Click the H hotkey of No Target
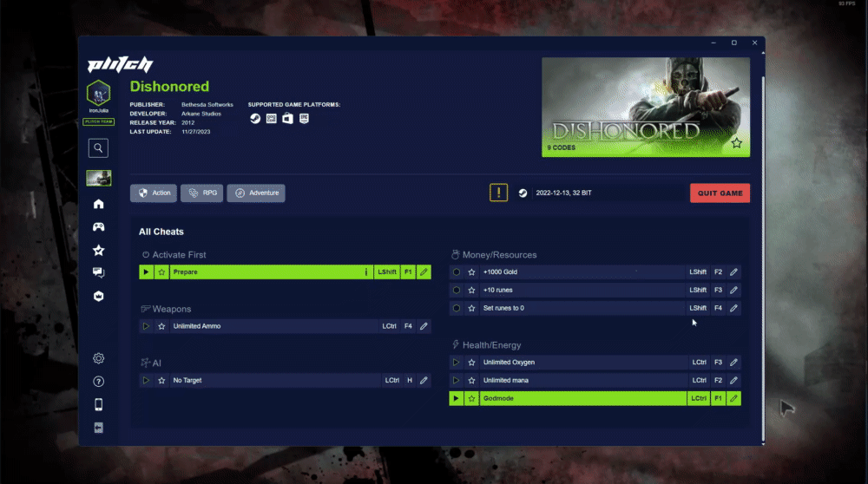This screenshot has height=484, width=868. point(410,381)
